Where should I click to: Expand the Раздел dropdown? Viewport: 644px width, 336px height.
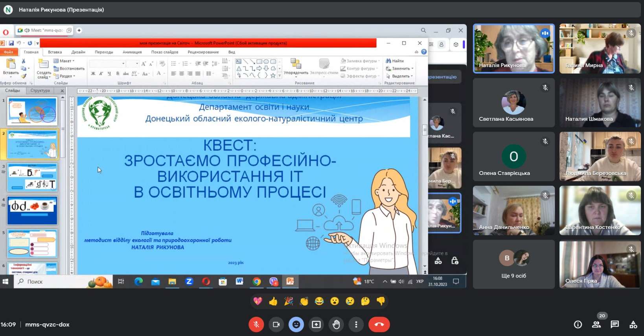coord(64,76)
